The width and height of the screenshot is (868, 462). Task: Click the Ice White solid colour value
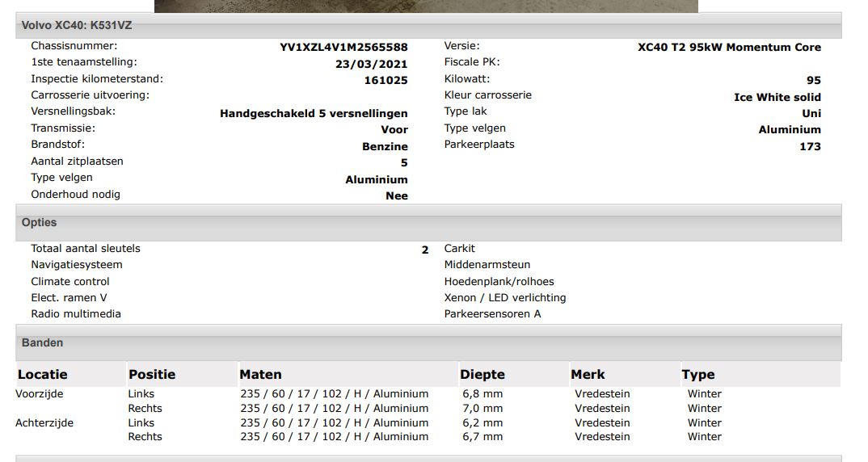pyautogui.click(x=777, y=97)
